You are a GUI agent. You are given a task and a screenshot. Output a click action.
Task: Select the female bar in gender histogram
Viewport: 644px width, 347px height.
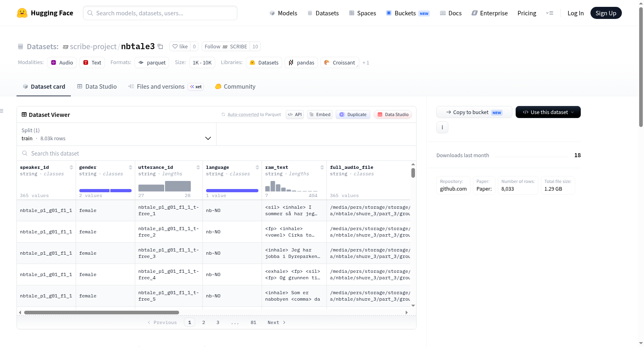[x=94, y=191]
